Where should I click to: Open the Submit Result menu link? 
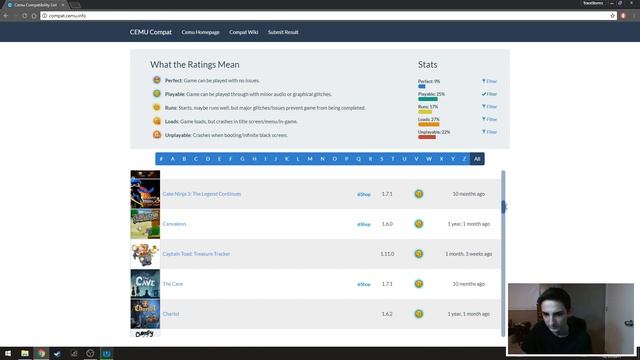283,32
